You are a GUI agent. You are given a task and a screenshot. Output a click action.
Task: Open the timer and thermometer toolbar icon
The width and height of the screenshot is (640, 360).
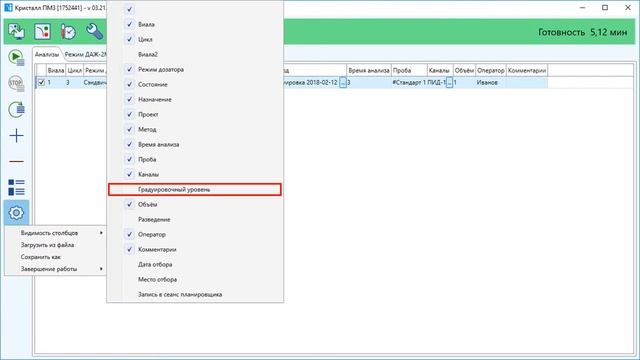(68, 31)
